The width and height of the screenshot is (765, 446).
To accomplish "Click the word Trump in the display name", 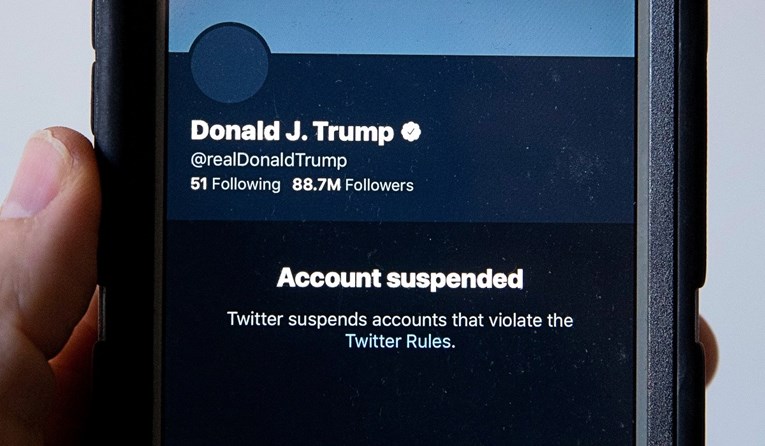I will pyautogui.click(x=353, y=132).
